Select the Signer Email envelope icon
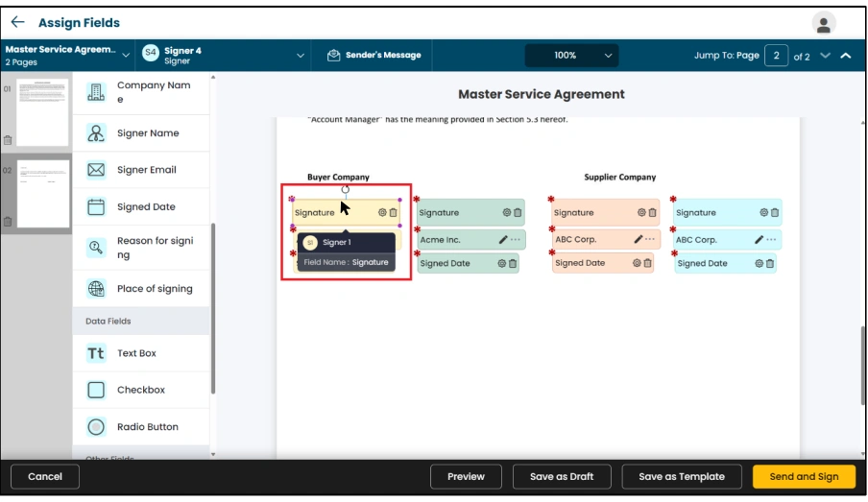The height and width of the screenshot is (502, 868). pos(96,169)
